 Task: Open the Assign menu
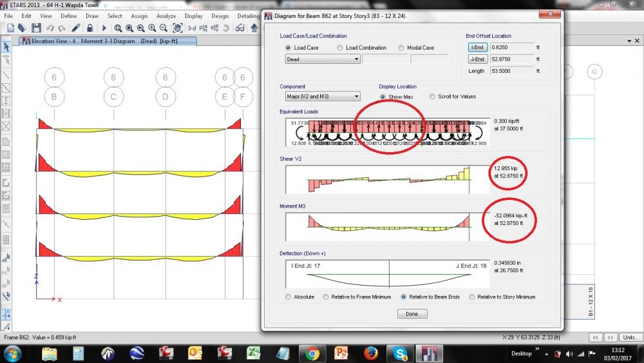pos(139,15)
